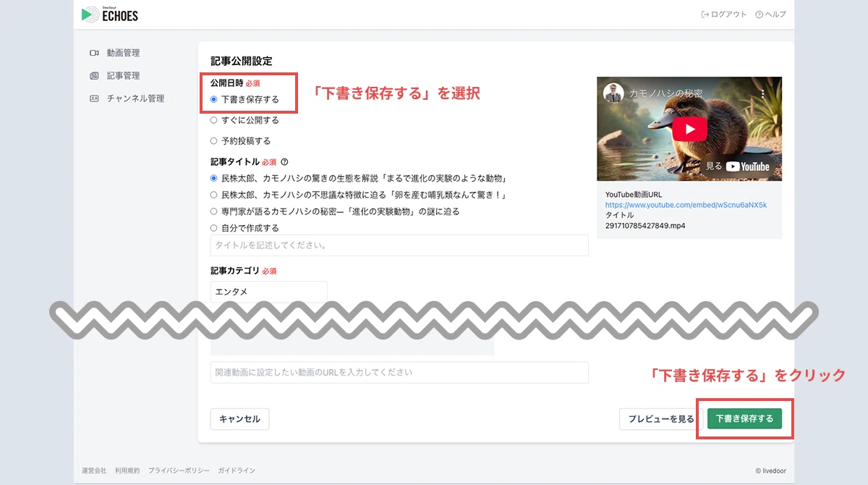Open 動画管理 in the sidebar

[x=123, y=53]
